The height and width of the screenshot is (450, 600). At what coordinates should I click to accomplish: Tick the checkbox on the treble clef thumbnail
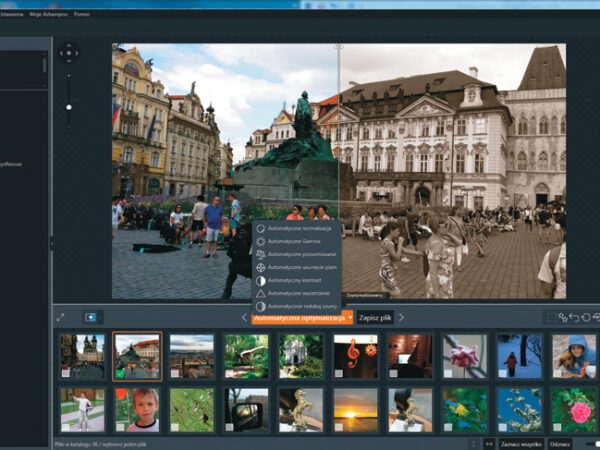click(x=337, y=373)
